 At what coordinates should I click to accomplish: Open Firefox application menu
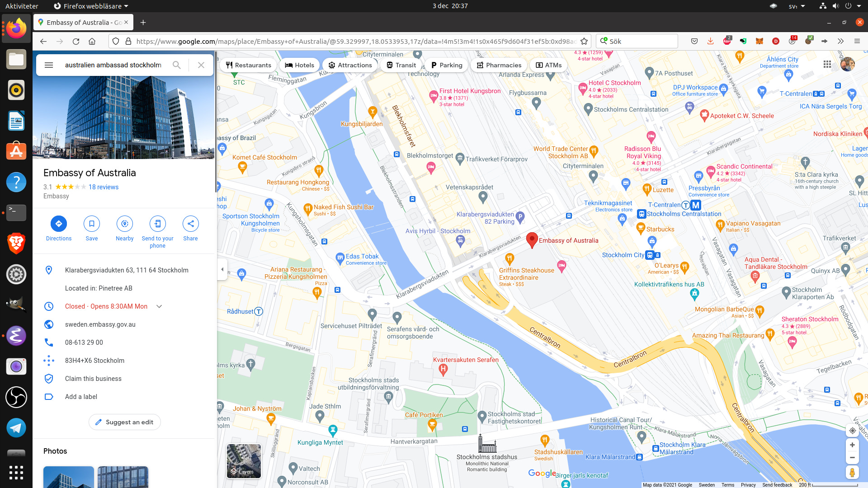click(x=857, y=41)
